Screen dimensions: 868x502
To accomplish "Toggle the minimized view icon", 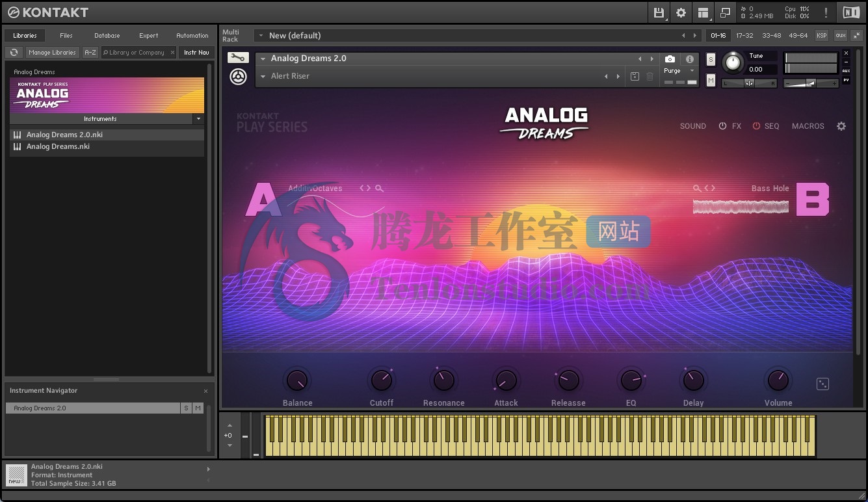I will tap(725, 12).
